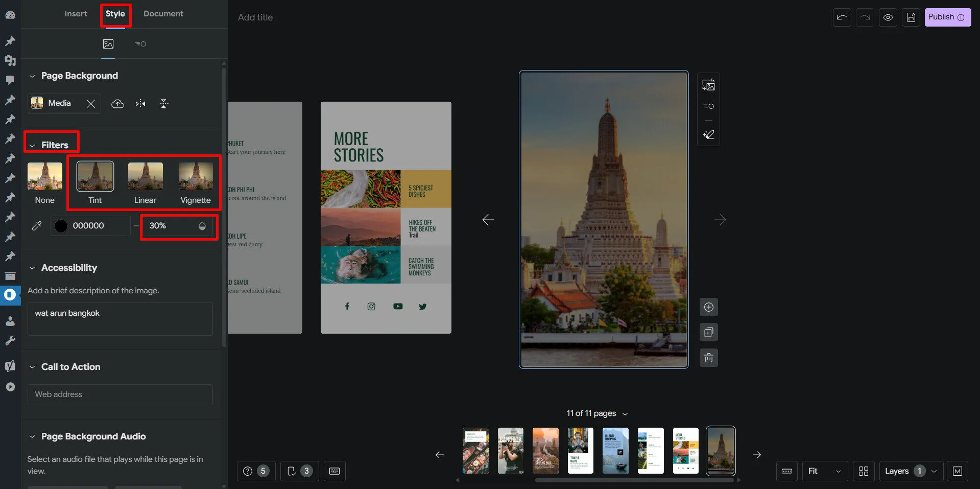The width and height of the screenshot is (980, 489).
Task: Click the preview eye icon
Action: click(888, 17)
